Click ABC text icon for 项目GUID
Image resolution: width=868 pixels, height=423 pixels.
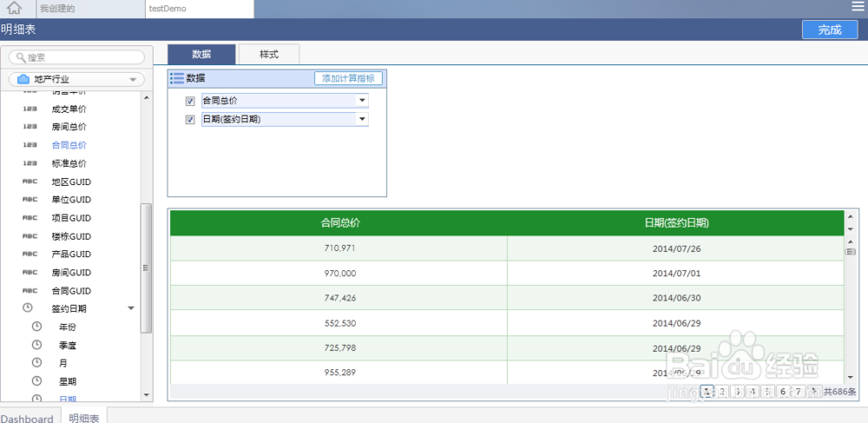point(30,218)
